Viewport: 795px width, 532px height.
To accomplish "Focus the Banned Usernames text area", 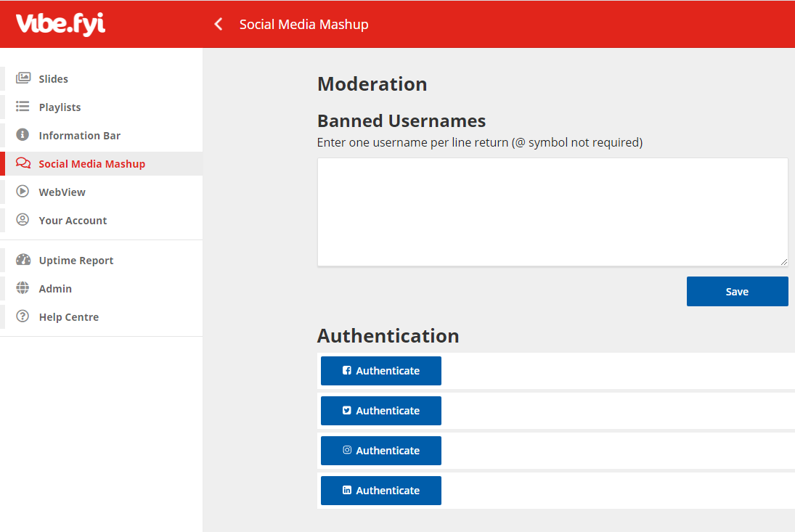I will tap(553, 212).
